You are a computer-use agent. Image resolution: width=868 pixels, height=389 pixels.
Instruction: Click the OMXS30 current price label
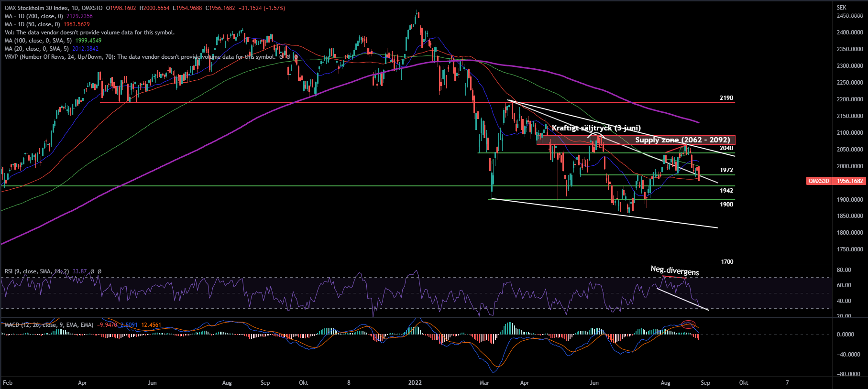point(818,181)
